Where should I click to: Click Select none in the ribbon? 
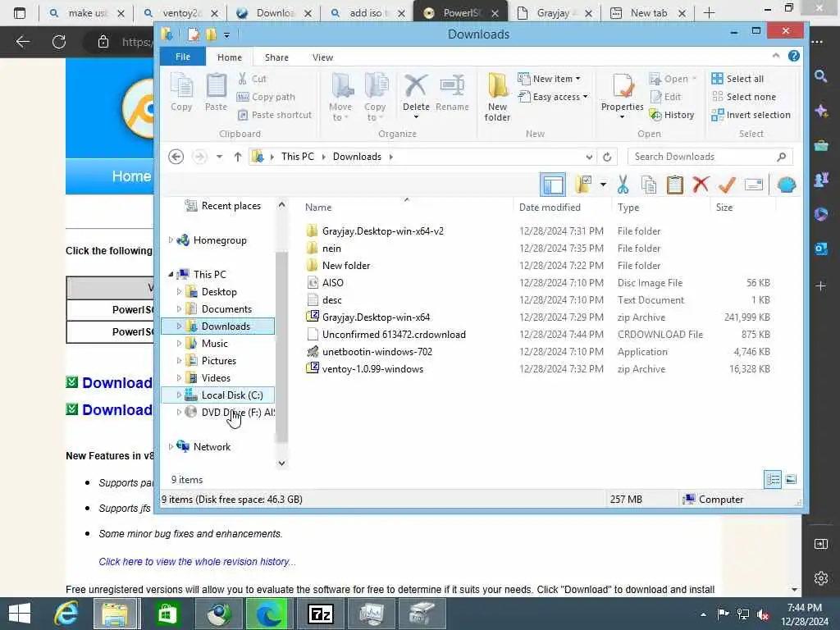[743, 97]
